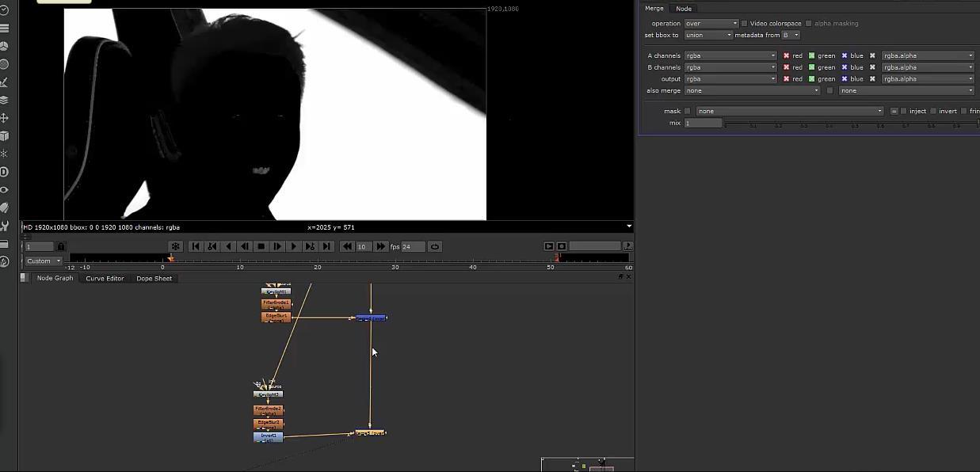
Task: Click the node graph navigator thumbnail
Action: pyautogui.click(x=587, y=464)
